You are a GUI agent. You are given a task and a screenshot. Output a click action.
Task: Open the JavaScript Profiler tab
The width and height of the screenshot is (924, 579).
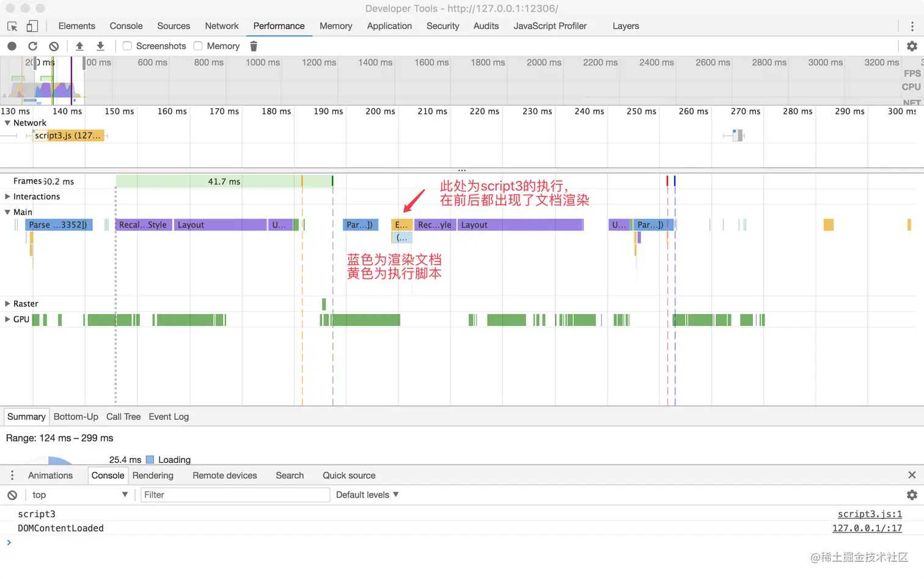[x=550, y=26]
